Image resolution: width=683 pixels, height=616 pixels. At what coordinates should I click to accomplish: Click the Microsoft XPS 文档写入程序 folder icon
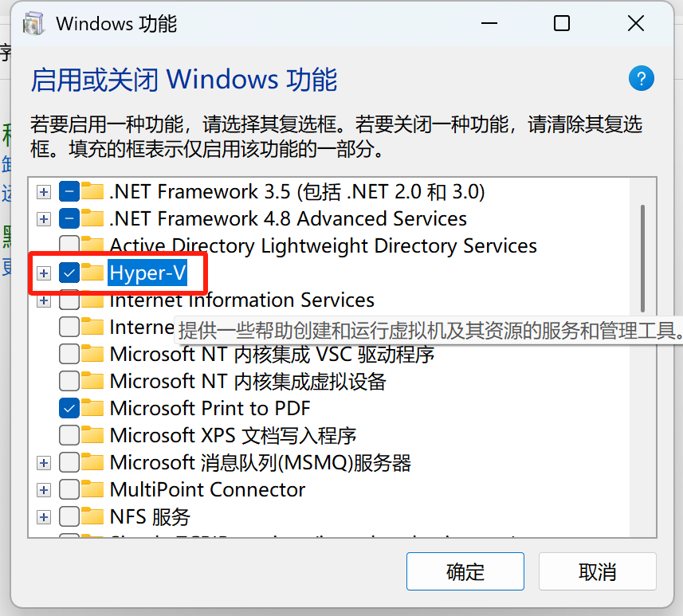pyautogui.click(x=93, y=435)
